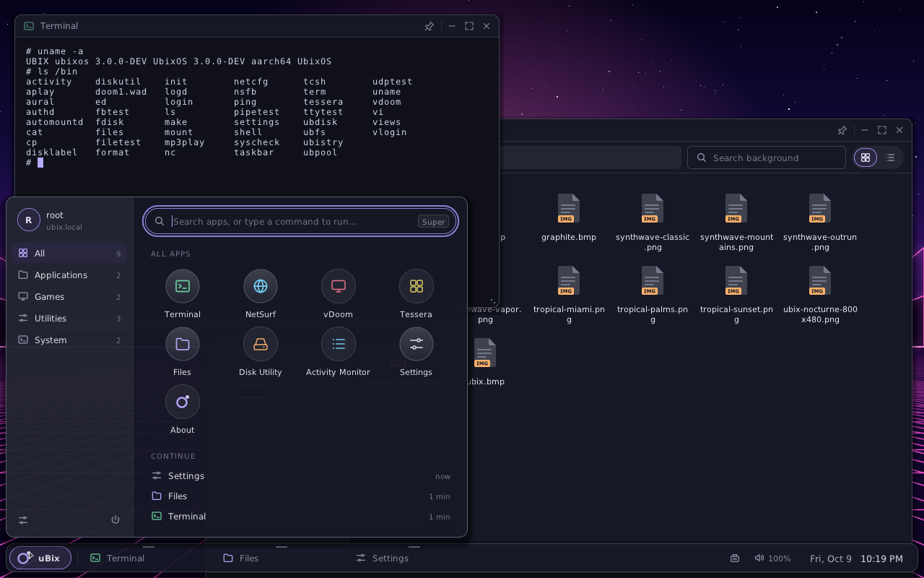Open the tray icon left of volume
The image size is (924, 578).
[x=735, y=558]
